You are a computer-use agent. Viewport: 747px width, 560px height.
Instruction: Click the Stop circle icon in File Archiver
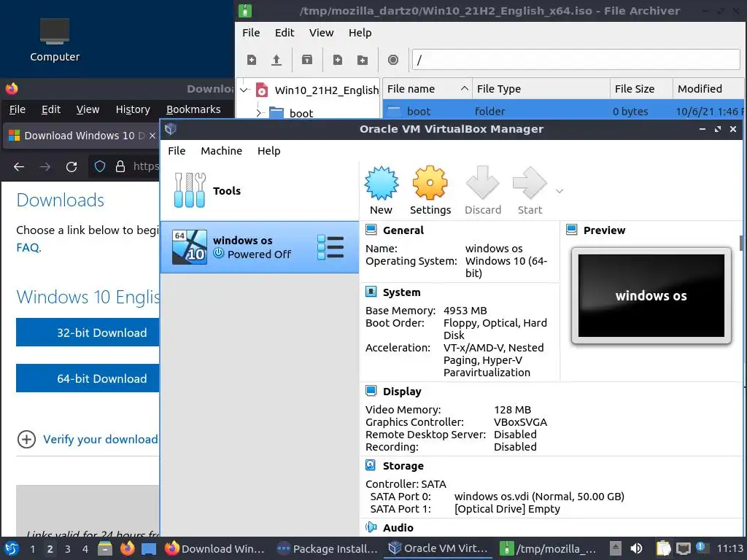pyautogui.click(x=393, y=60)
